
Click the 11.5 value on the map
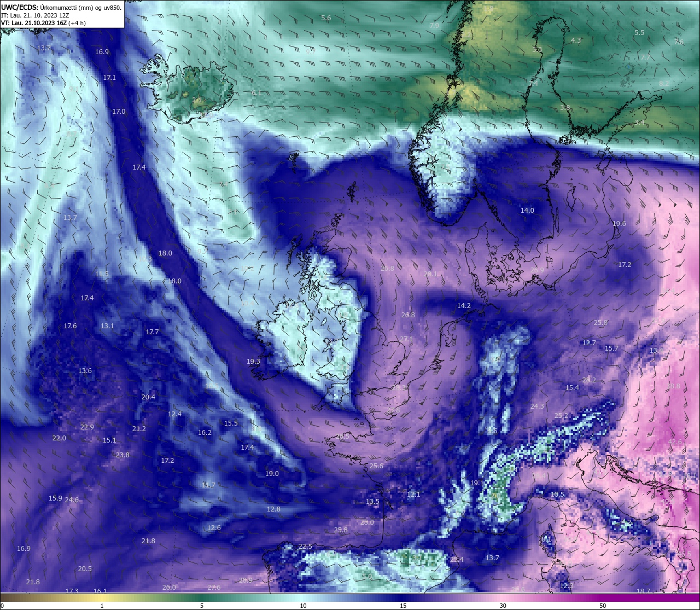(102, 274)
